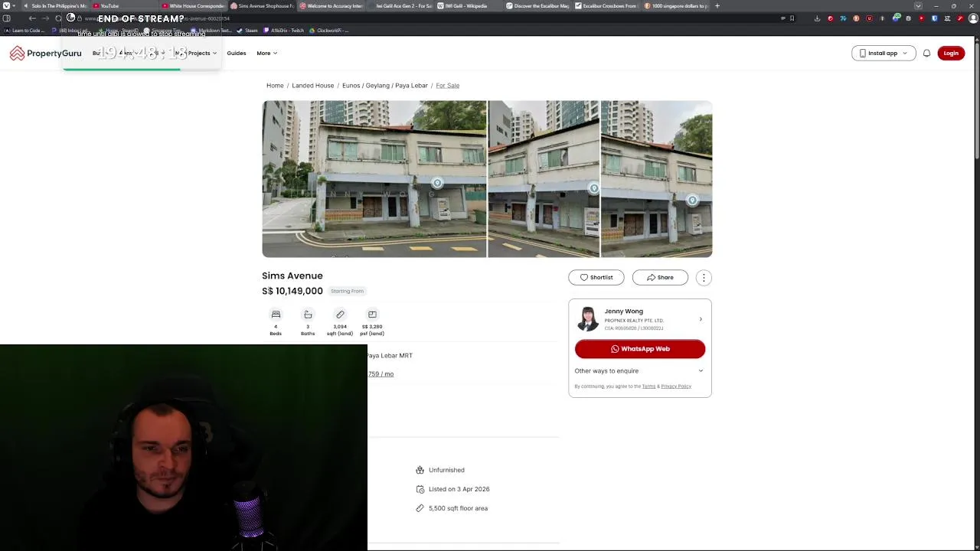Open the Twitch bookmark in bookmarks bar
The image size is (980, 551).
click(x=284, y=31)
